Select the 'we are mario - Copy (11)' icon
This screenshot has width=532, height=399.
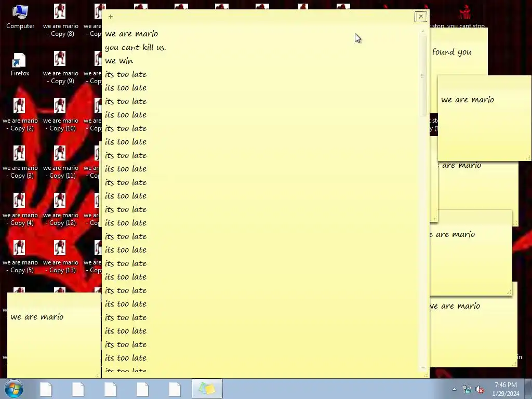[x=60, y=162]
